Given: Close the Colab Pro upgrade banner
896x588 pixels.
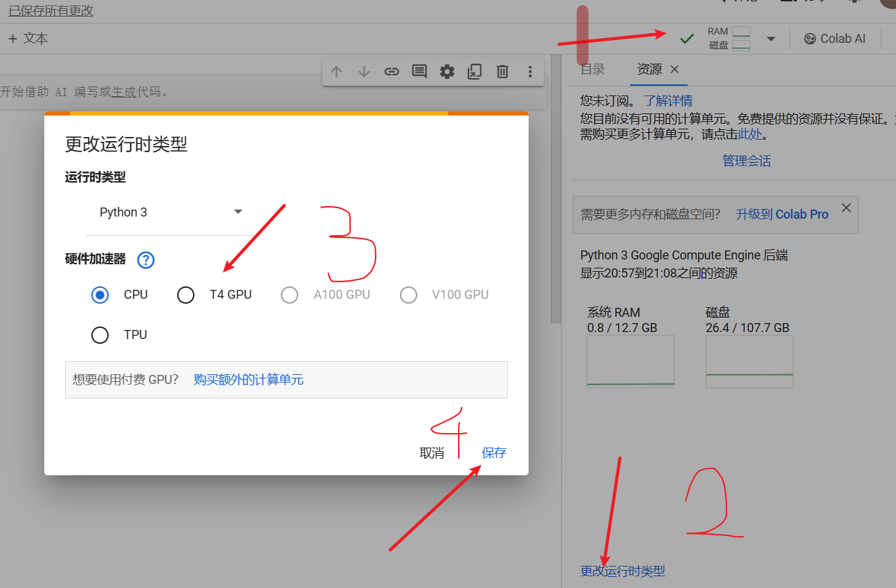Looking at the screenshot, I should [845, 208].
